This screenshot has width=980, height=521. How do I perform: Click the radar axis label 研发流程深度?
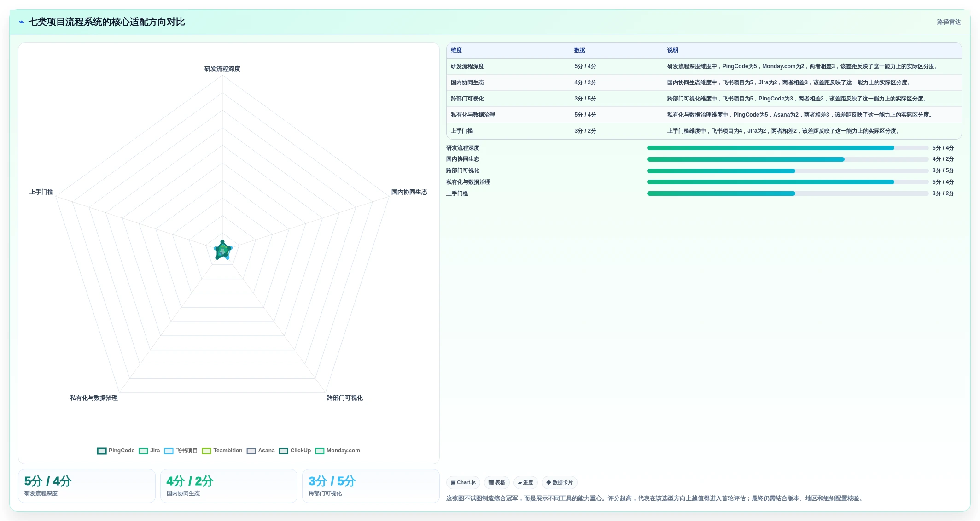click(222, 69)
